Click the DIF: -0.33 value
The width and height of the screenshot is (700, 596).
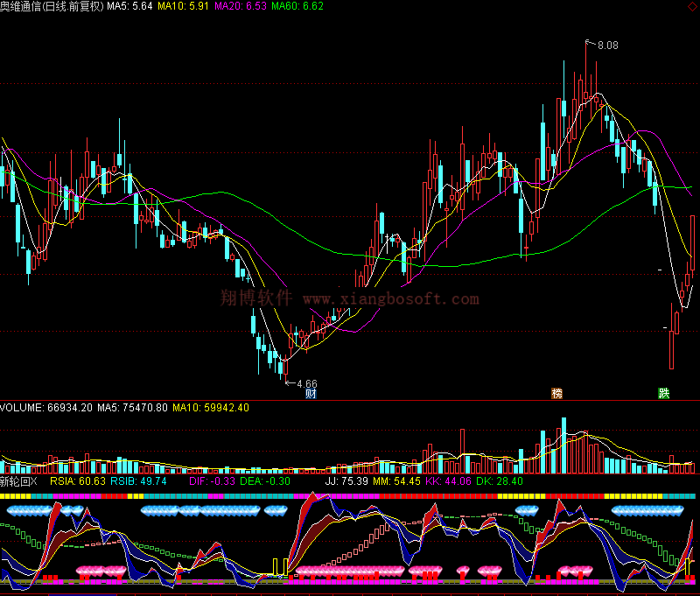(x=212, y=481)
